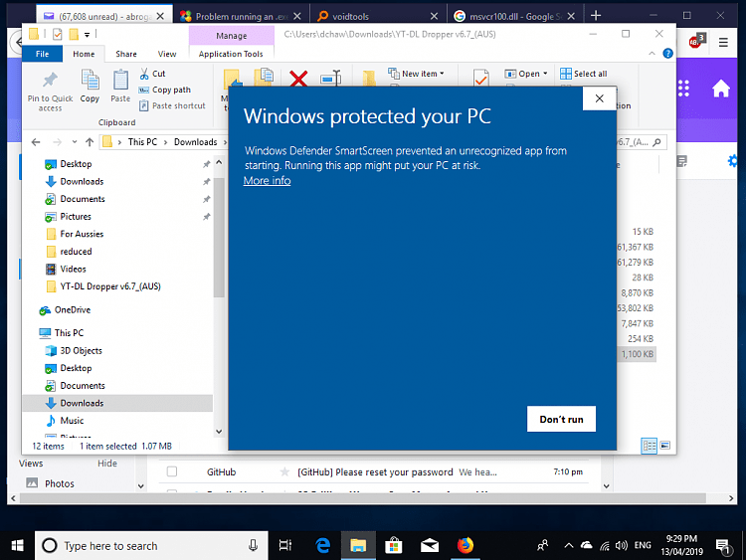Image resolution: width=746 pixels, height=560 pixels.
Task: Click the blue Help question icon
Action: (x=668, y=54)
